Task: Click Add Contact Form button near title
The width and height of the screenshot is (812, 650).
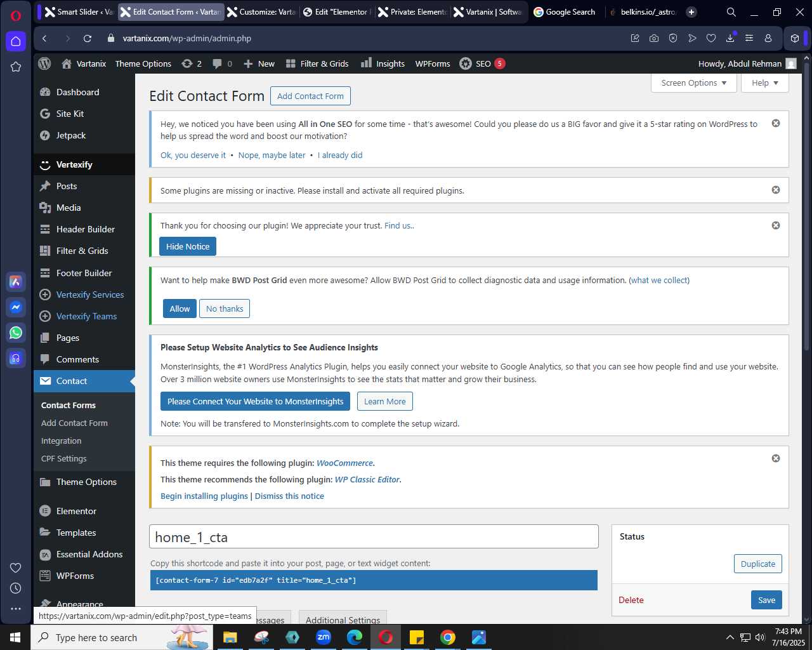Action: tap(310, 96)
